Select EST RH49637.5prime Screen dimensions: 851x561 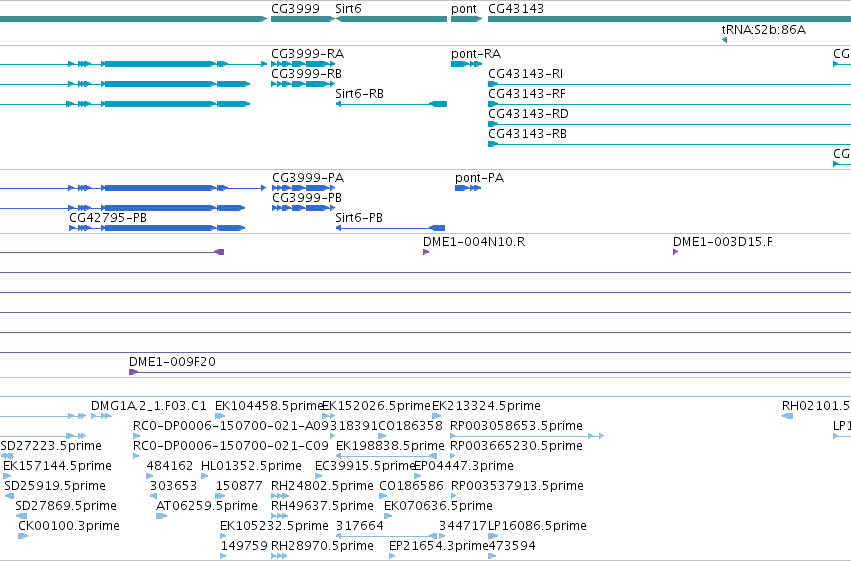[x=322, y=506]
